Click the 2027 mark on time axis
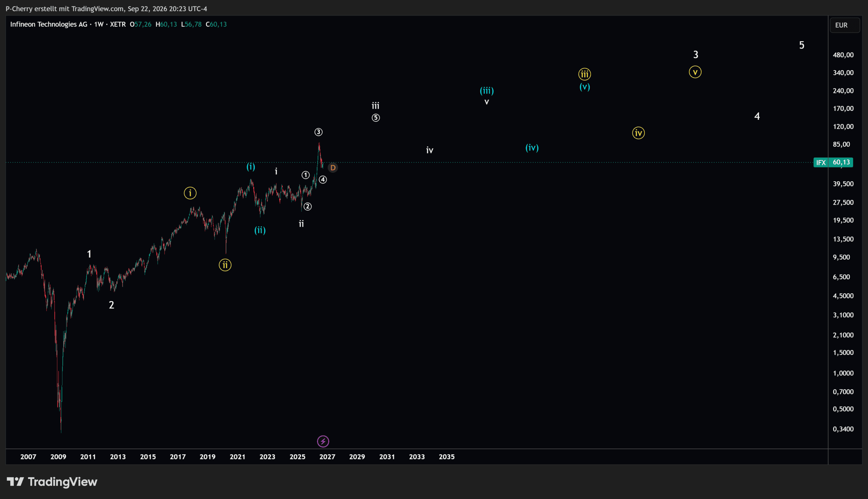Screen dimensions: 868x499 point(327,457)
